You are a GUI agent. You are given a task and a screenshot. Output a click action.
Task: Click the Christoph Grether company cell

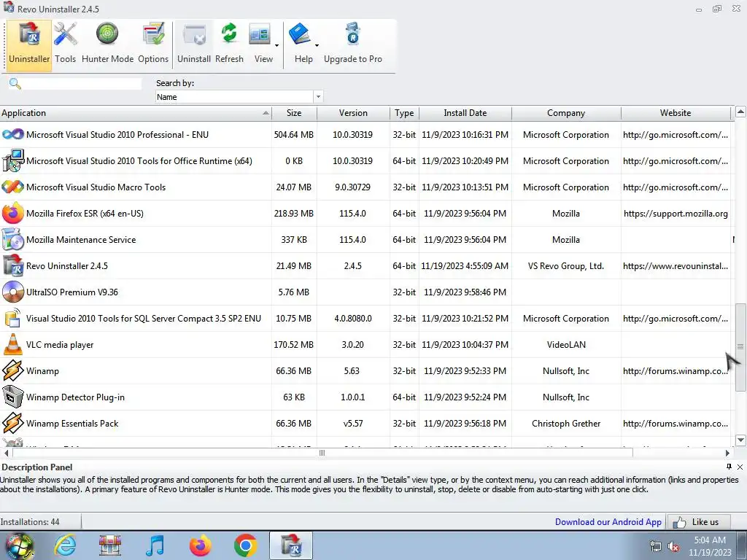(x=566, y=424)
